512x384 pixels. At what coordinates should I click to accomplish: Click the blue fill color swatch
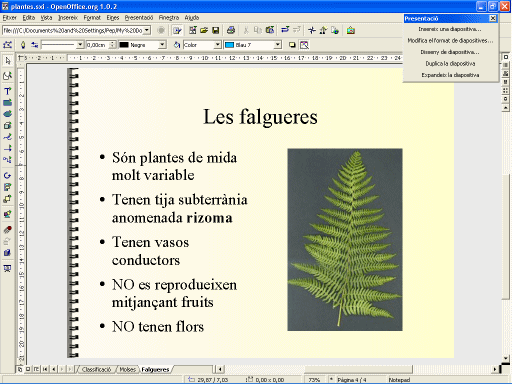pyautogui.click(x=229, y=45)
